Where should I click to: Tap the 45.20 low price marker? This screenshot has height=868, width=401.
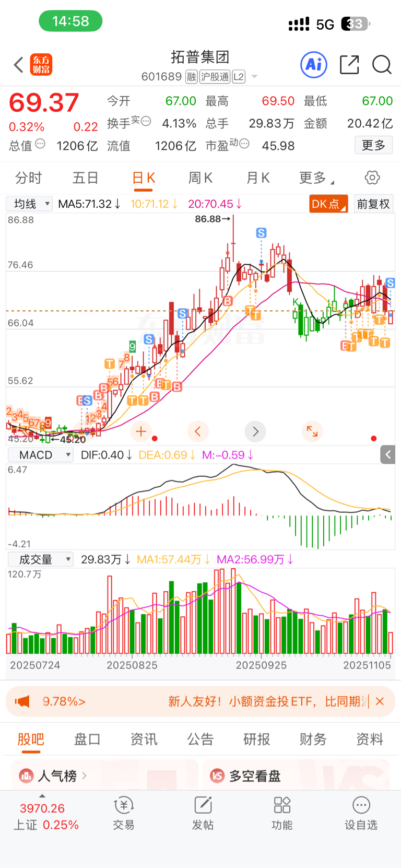pyautogui.click(x=68, y=439)
